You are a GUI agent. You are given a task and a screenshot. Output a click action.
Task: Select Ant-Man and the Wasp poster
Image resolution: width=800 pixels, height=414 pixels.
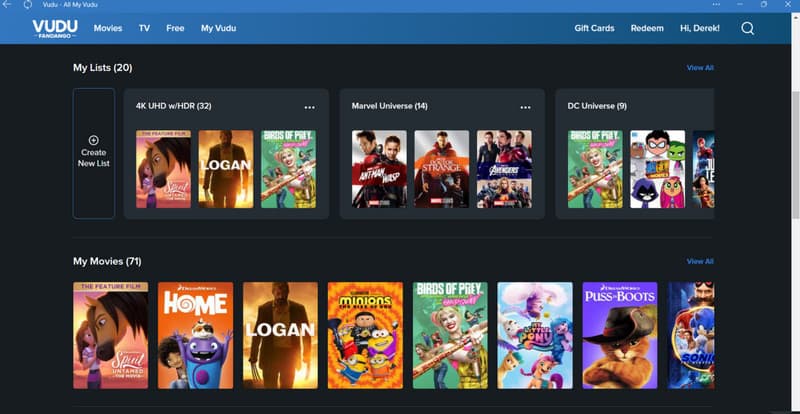click(379, 169)
